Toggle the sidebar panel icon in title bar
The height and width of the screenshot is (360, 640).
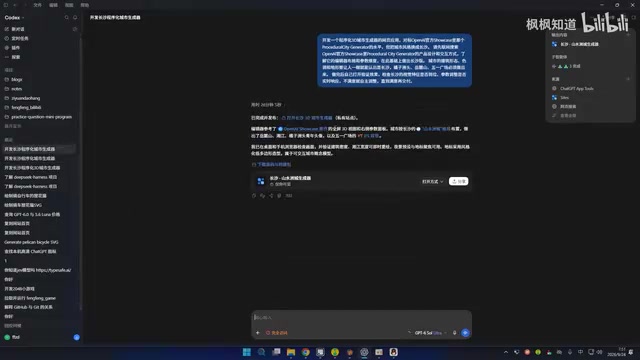coord(6,5)
